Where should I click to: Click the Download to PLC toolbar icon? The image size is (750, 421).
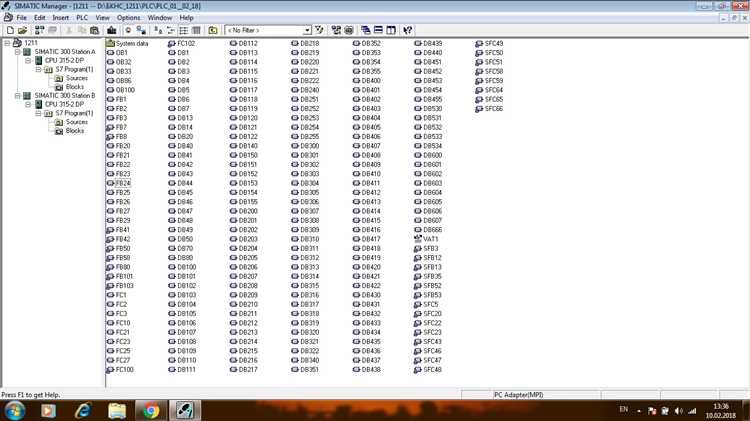[111, 30]
